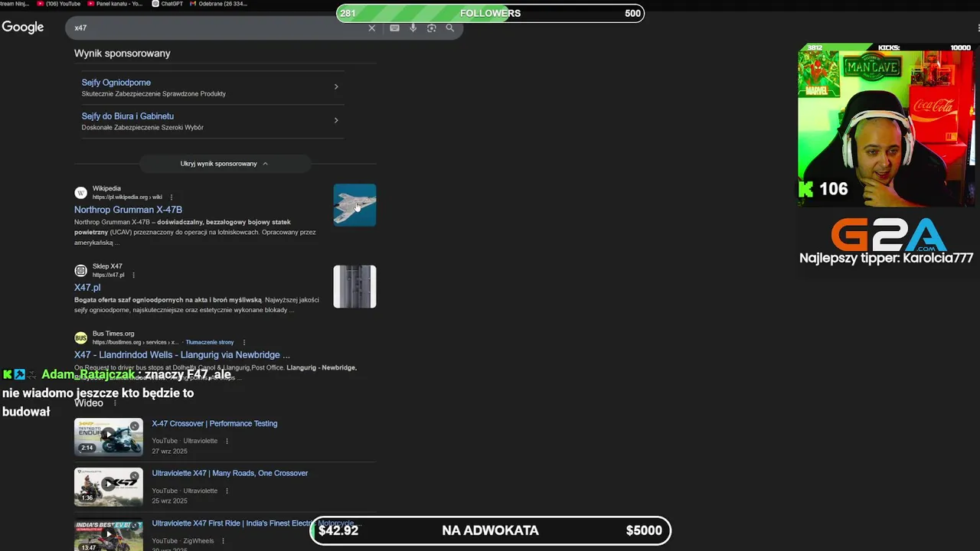Click the Tłumaczenie strony link

(x=210, y=343)
